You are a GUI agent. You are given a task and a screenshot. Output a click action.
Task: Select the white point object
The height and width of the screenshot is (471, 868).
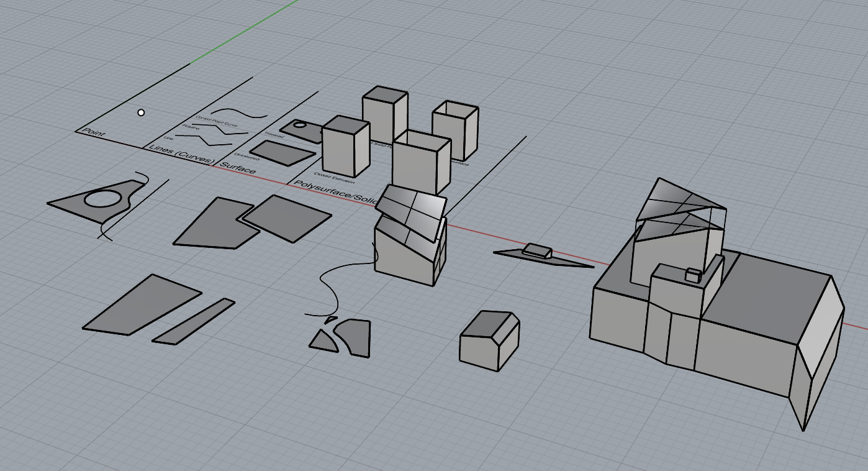click(141, 112)
